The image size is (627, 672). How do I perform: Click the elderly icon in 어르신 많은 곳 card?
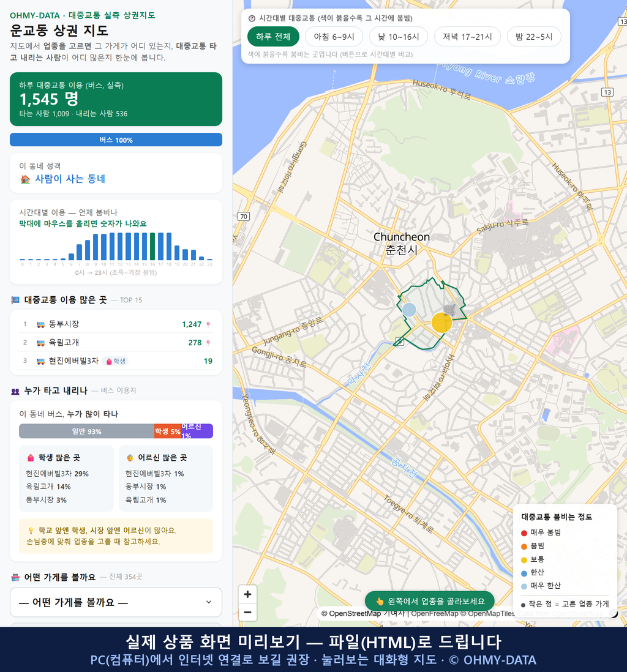tap(130, 458)
